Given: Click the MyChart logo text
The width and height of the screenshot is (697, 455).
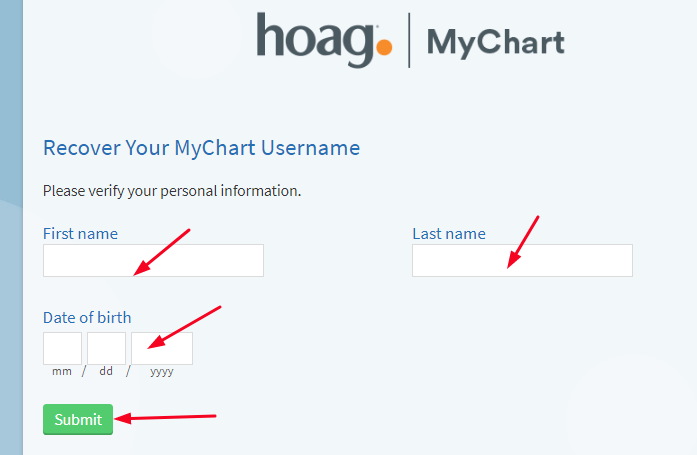Looking at the screenshot, I should (496, 43).
